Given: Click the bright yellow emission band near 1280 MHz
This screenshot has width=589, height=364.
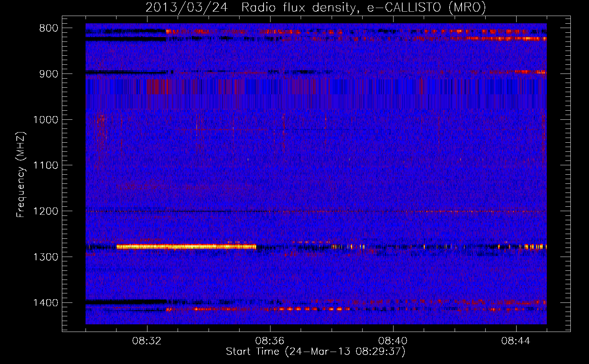Looking at the screenshot, I should (186, 246).
